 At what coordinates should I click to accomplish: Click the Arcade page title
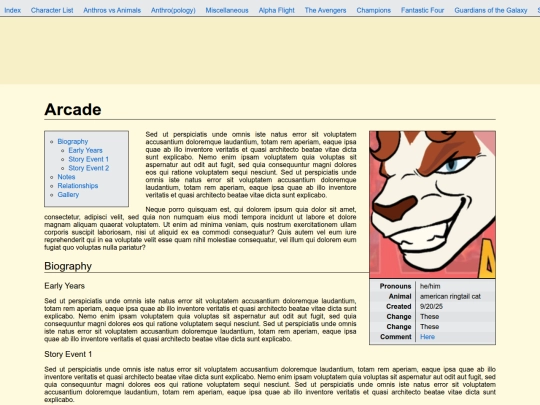point(73,110)
